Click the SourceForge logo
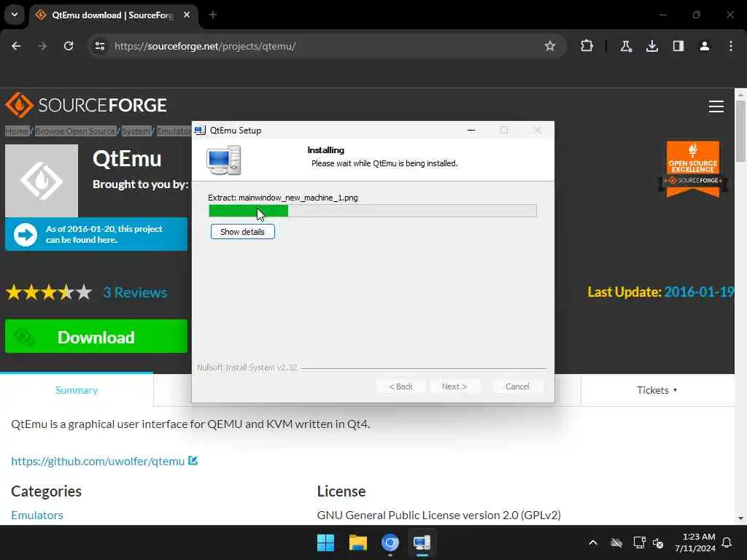Viewport: 747px width, 560px height. tap(86, 105)
